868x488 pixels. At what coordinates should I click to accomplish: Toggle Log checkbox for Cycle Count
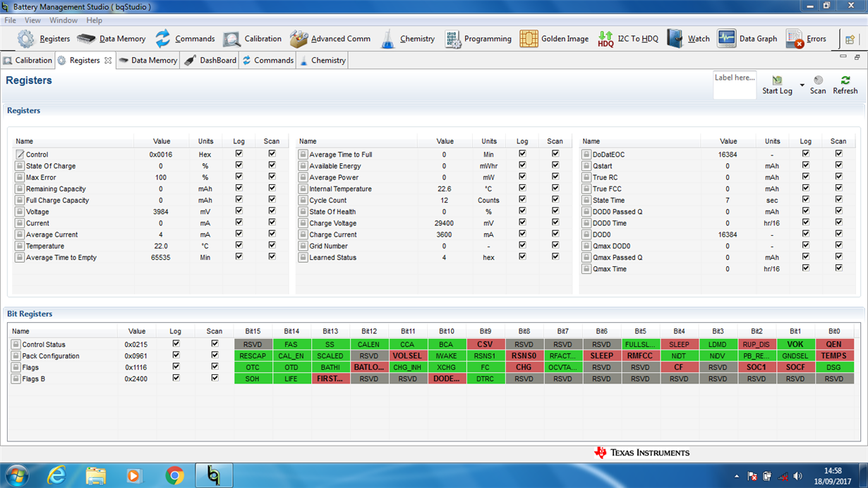coord(522,200)
